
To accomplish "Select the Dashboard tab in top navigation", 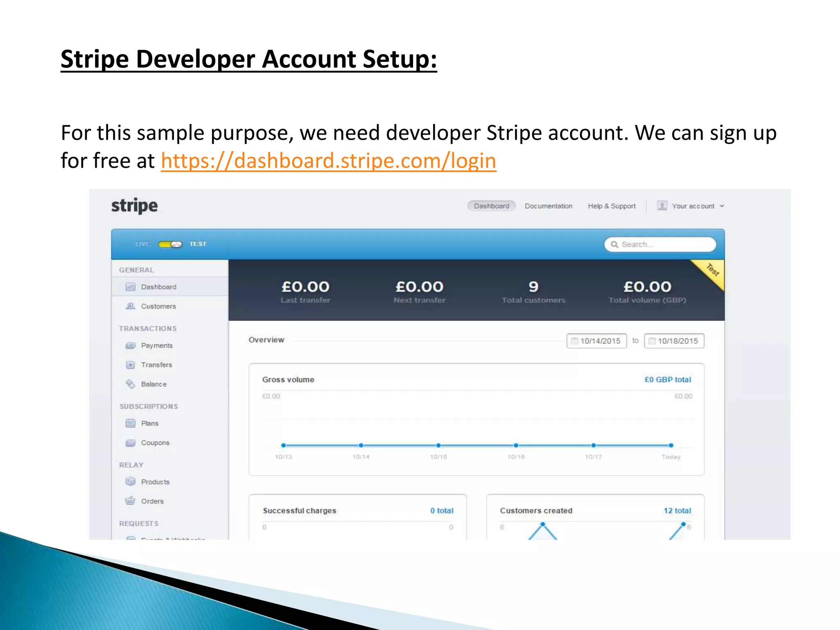I will (491, 206).
